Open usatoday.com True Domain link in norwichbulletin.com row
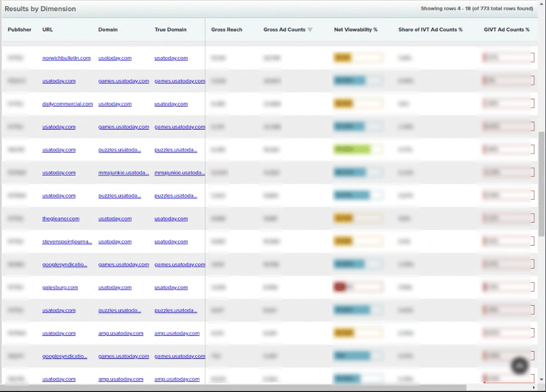The image size is (546, 392). [171, 58]
